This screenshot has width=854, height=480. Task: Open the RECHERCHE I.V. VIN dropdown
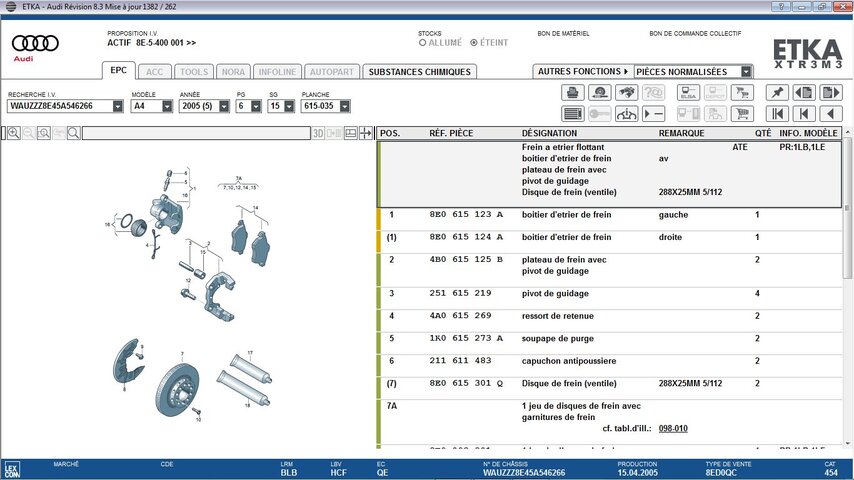coord(118,106)
